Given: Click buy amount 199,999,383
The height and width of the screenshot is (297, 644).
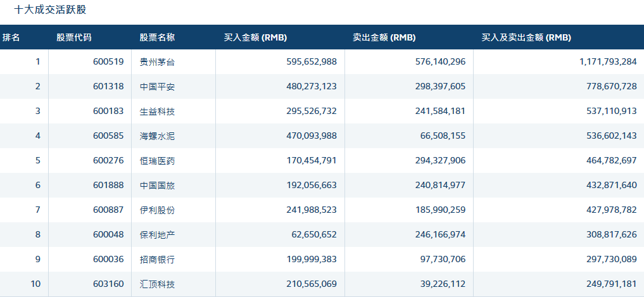Looking at the screenshot, I should (x=312, y=259).
